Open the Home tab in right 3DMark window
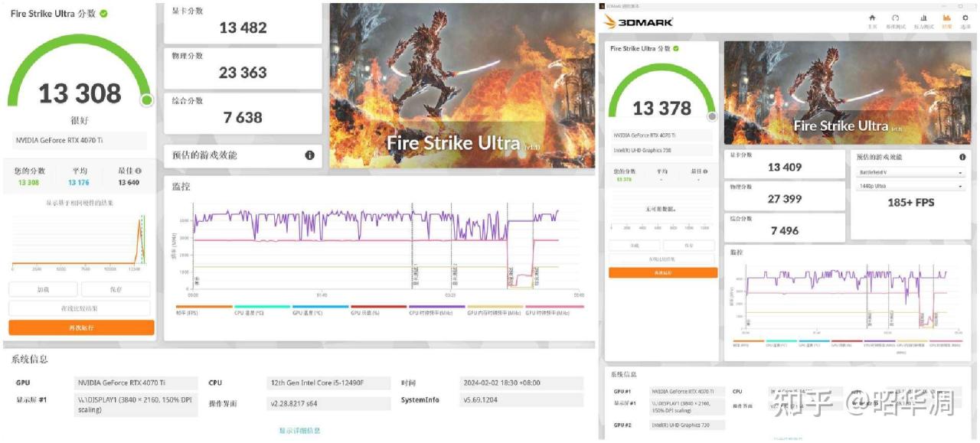This screenshot has width=980, height=443. click(872, 21)
